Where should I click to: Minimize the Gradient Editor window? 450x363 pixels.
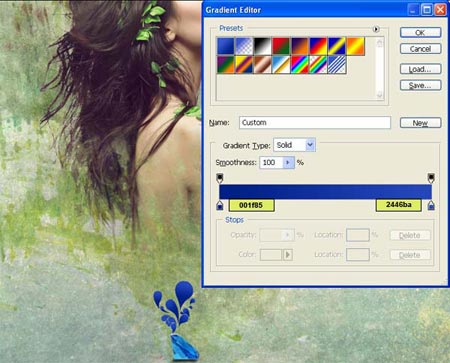(x=414, y=10)
